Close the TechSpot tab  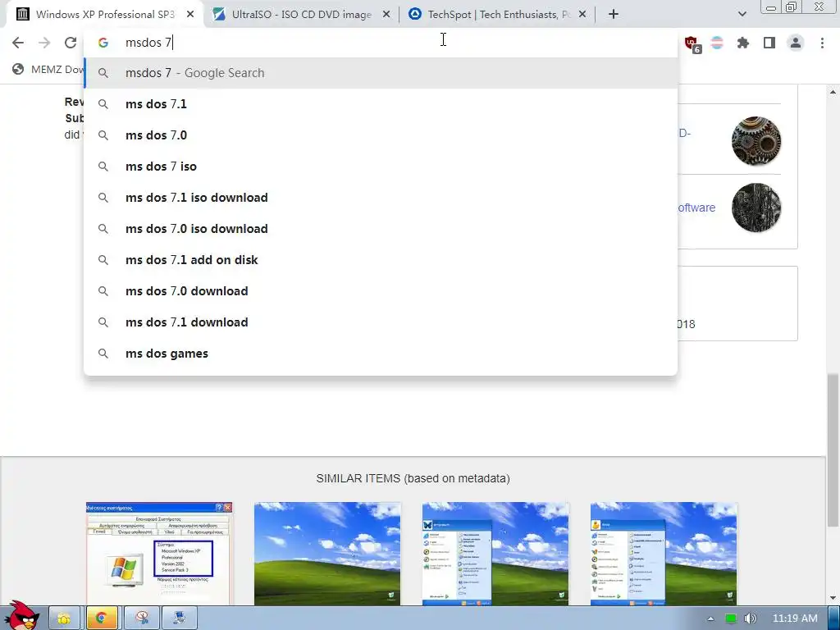582,15
